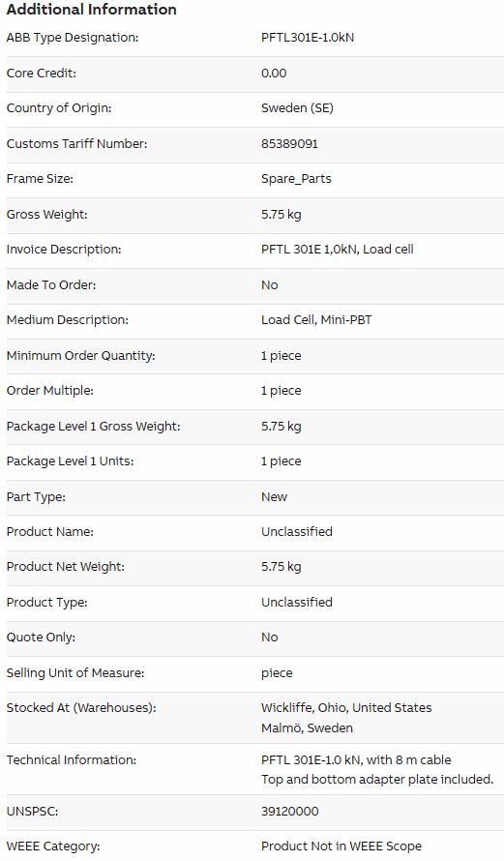
Task: Select the Country of Origin value Sweden (SE)
Action: [297, 108]
